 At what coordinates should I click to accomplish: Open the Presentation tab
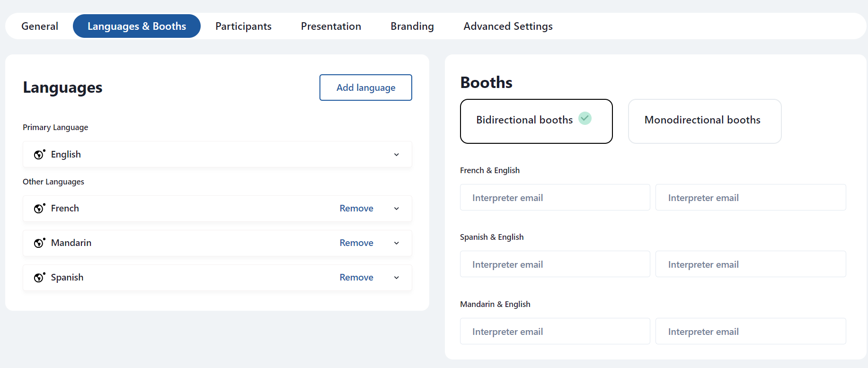pyautogui.click(x=331, y=26)
